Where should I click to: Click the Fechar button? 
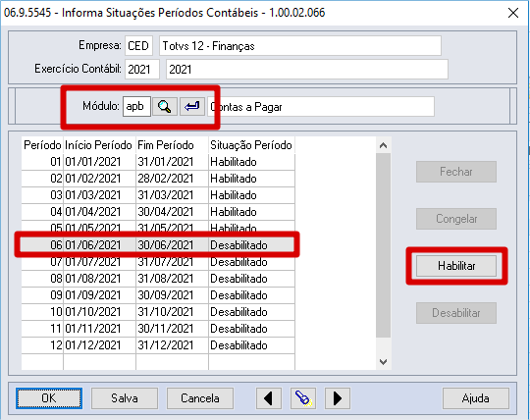click(x=456, y=172)
